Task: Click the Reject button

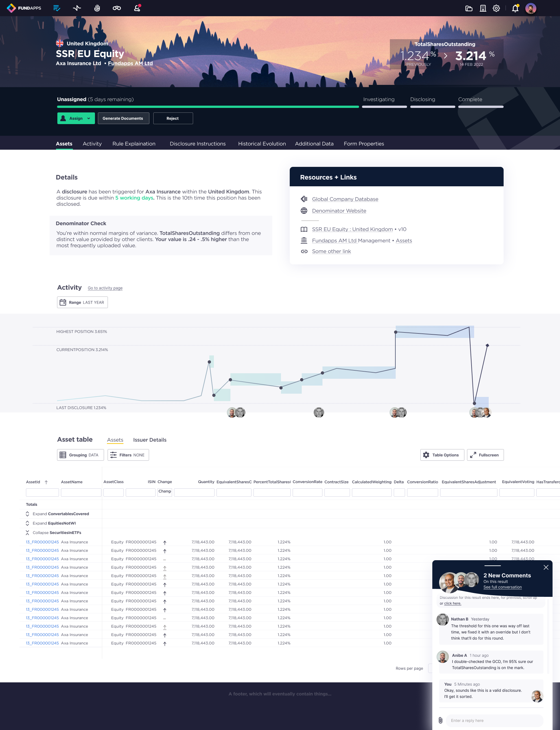Action: (x=173, y=118)
